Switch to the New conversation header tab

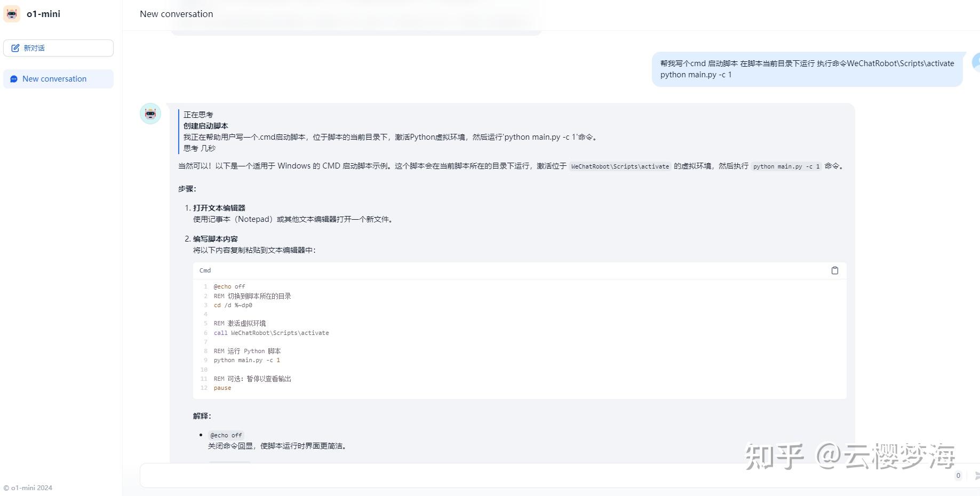(x=176, y=14)
